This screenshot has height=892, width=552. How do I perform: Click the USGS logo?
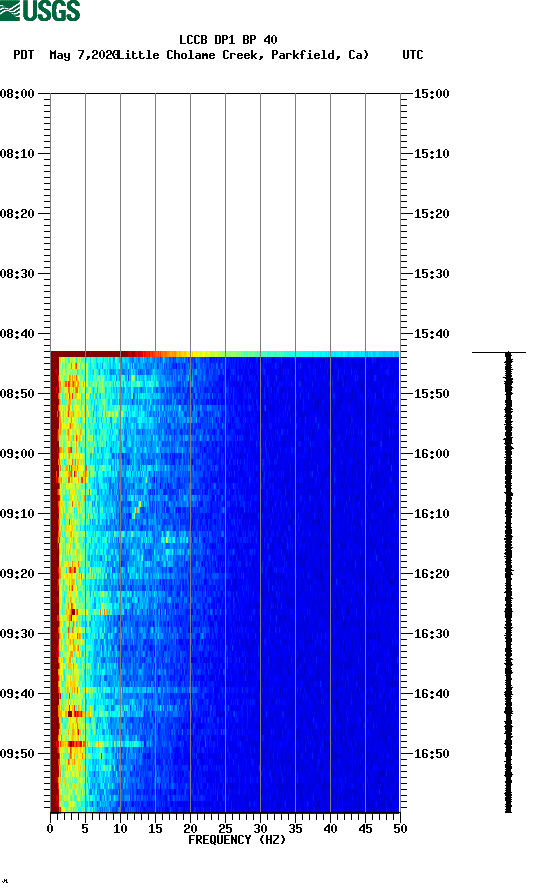(40, 11)
